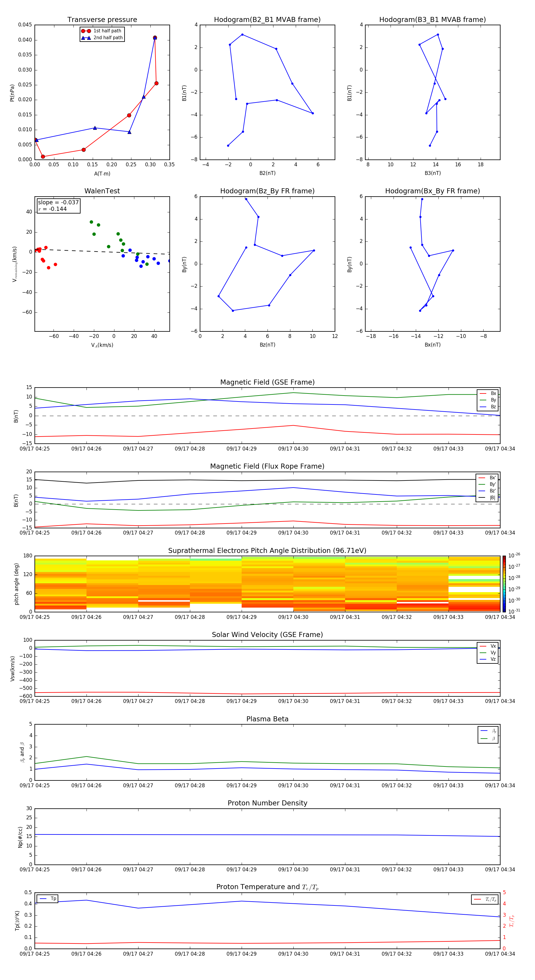Viewport: 535px width, 980px height.
Task: Click the "WalenTest" plot title
Action: (102, 191)
